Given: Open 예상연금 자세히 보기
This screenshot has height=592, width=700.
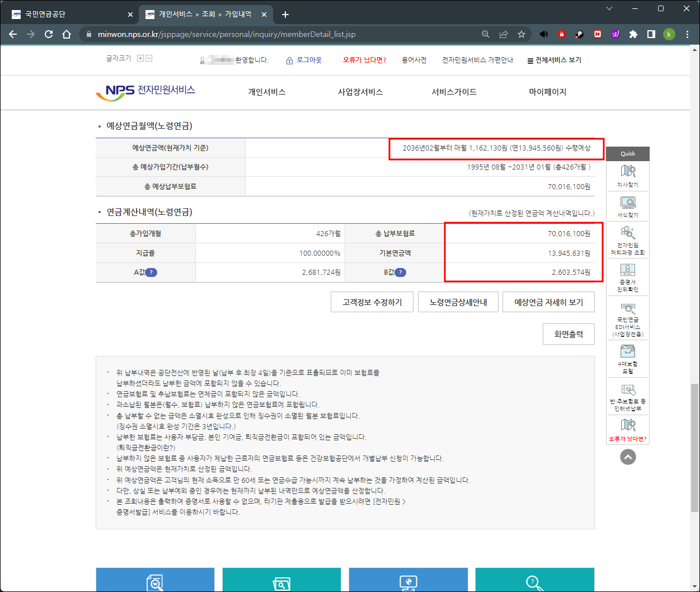Looking at the screenshot, I should (x=548, y=302).
